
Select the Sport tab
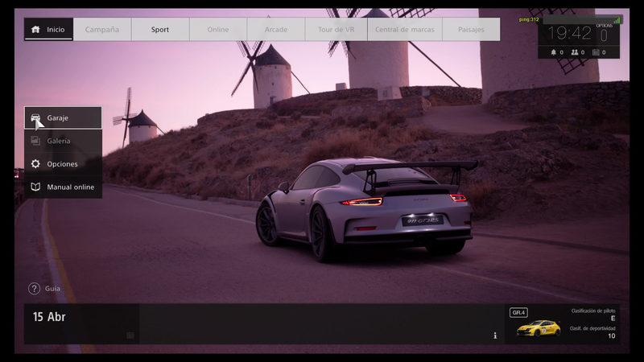tap(160, 30)
